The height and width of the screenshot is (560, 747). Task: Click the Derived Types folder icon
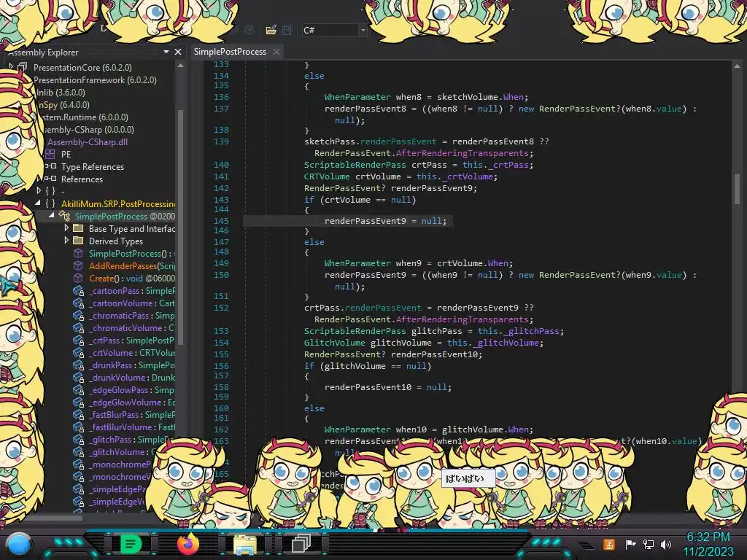pyautogui.click(x=78, y=241)
